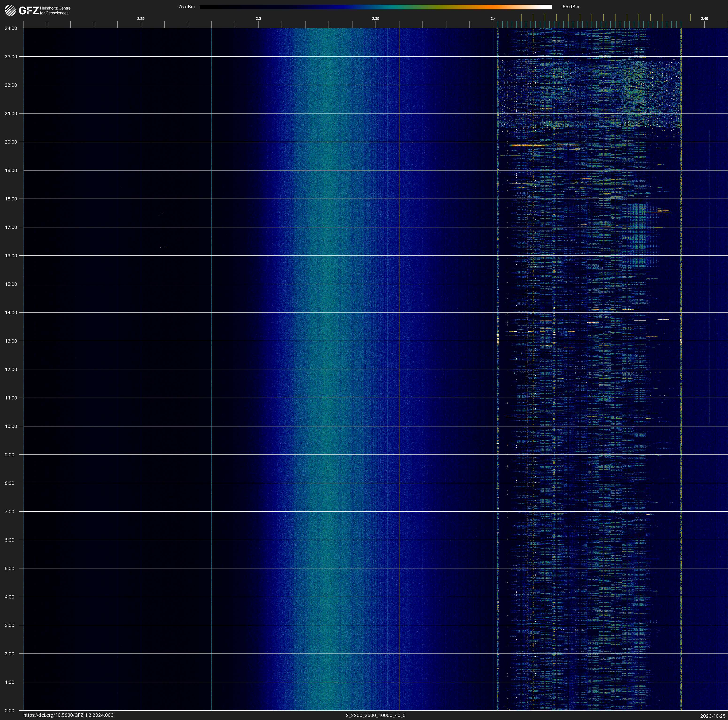Select the 2.25 frequency axis label
The image size is (728, 720).
click(x=140, y=19)
